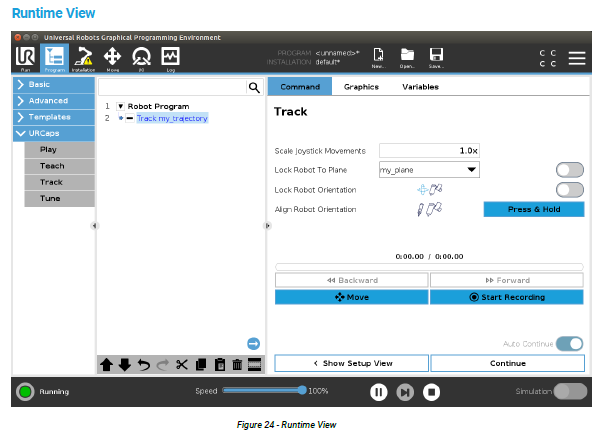The height and width of the screenshot is (431, 597).
Task: Collapse the Track my_trajectory node marker
Action: (x=129, y=118)
